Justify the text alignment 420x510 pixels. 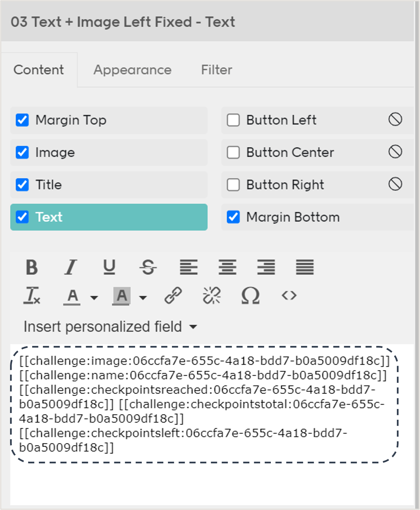pos(305,267)
